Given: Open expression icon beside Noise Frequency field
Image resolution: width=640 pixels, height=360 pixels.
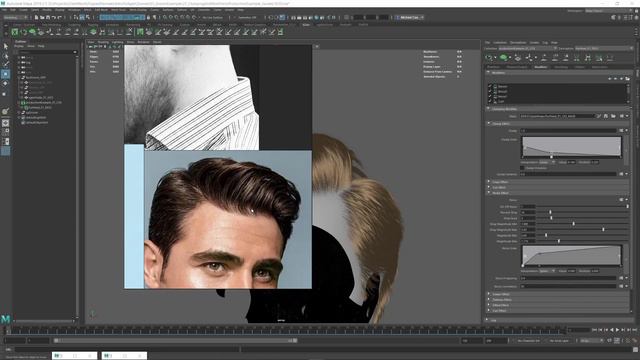Looking at the screenshot, I should pos(621,278).
